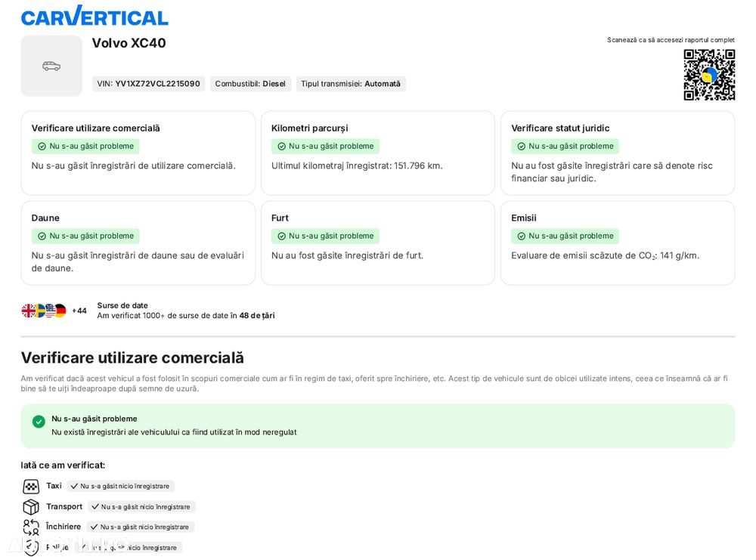
Task: Click the Taxi icon
Action: tap(31, 486)
